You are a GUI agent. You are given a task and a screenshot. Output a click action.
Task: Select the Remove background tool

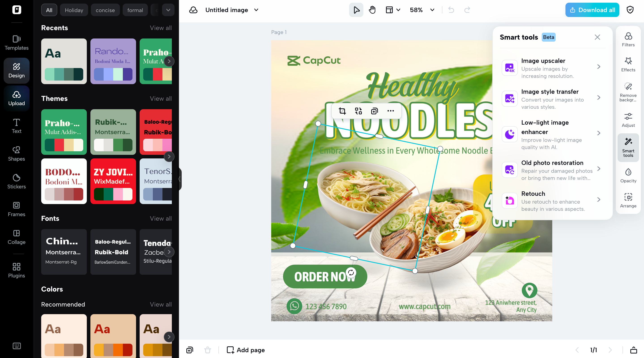(x=628, y=92)
